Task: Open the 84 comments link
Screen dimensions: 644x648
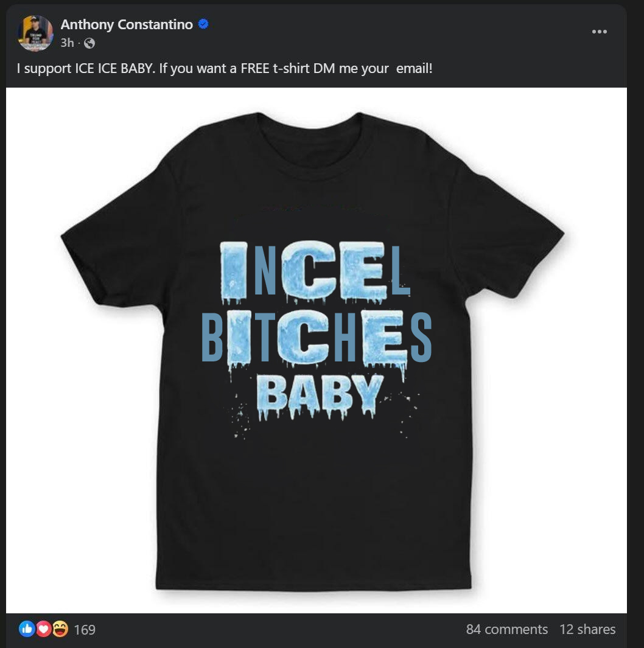Action: [506, 629]
